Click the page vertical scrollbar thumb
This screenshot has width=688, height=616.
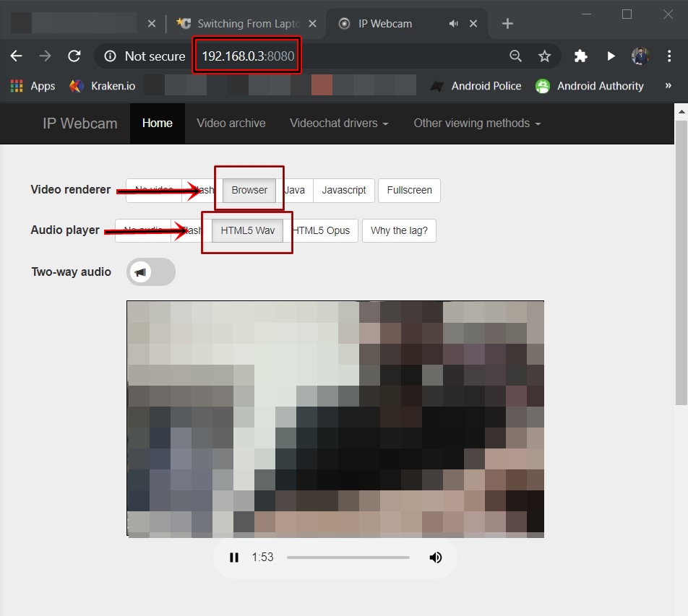[x=681, y=263]
